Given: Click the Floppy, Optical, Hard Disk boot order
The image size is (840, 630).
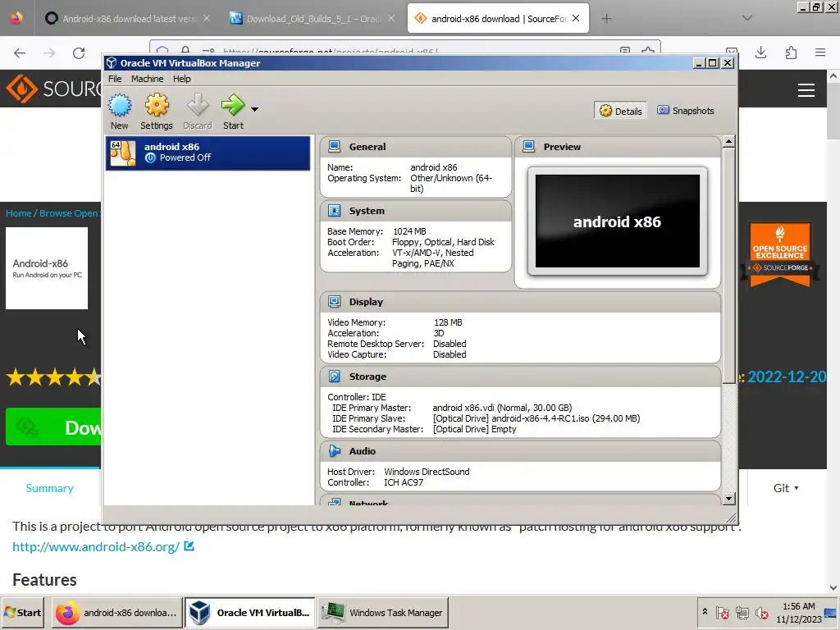Looking at the screenshot, I should point(443,242).
